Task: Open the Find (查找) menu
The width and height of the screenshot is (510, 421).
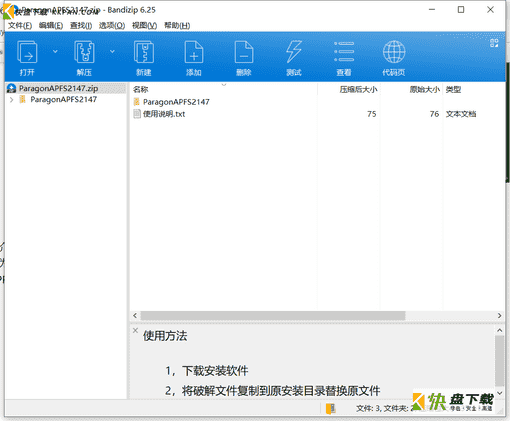Action: pos(81,26)
